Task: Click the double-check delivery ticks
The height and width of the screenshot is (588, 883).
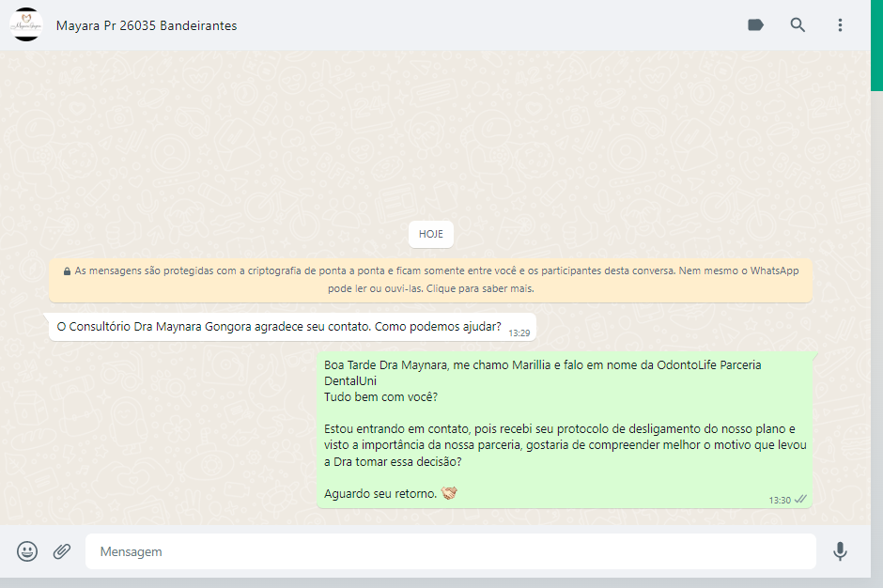Action: [800, 499]
